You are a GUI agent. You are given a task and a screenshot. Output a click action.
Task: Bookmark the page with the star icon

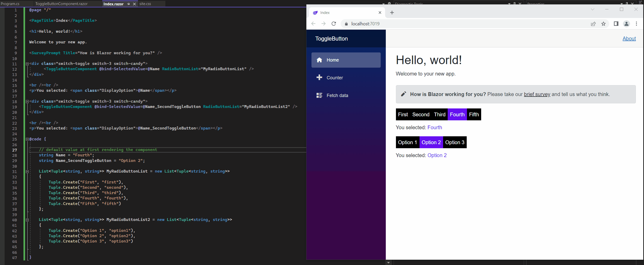click(604, 24)
